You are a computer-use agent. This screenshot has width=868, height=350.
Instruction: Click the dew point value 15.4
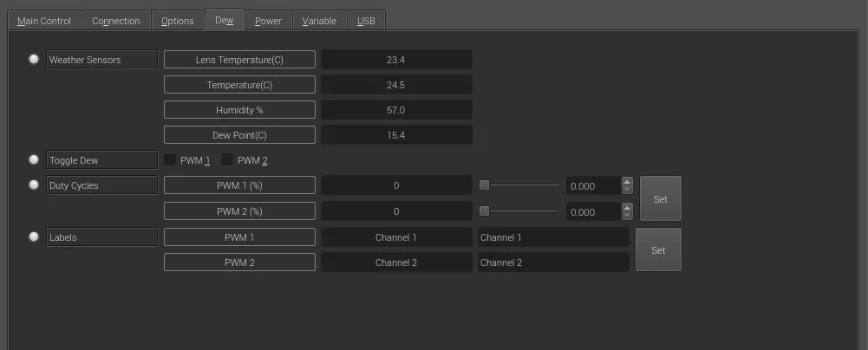tap(396, 135)
